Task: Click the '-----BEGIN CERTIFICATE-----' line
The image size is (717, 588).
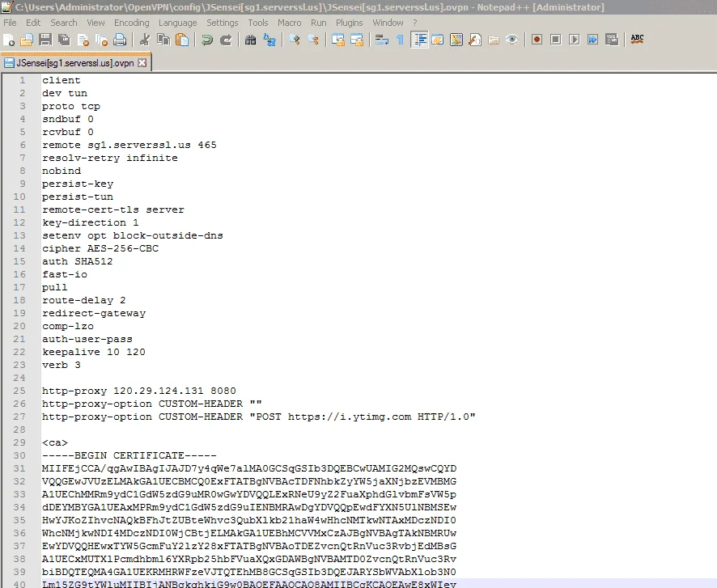Action: click(x=129, y=455)
